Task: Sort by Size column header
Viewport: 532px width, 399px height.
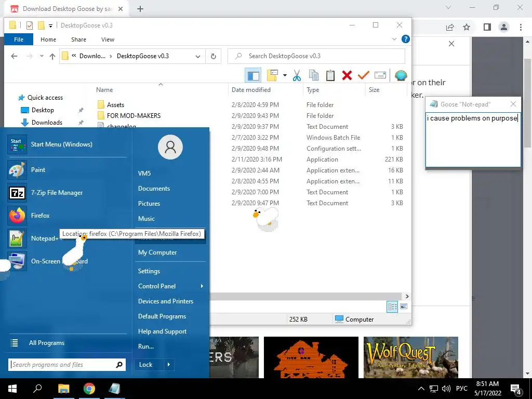Action: point(374,90)
